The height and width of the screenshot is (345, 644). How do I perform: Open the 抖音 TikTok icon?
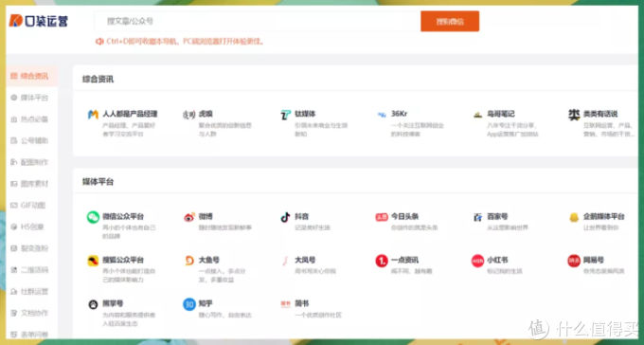click(285, 217)
